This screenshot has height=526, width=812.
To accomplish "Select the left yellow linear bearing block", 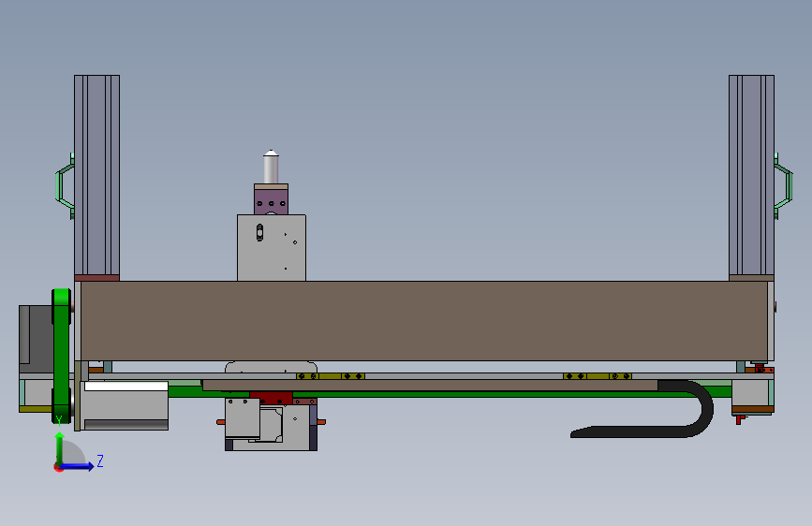I will [331, 376].
